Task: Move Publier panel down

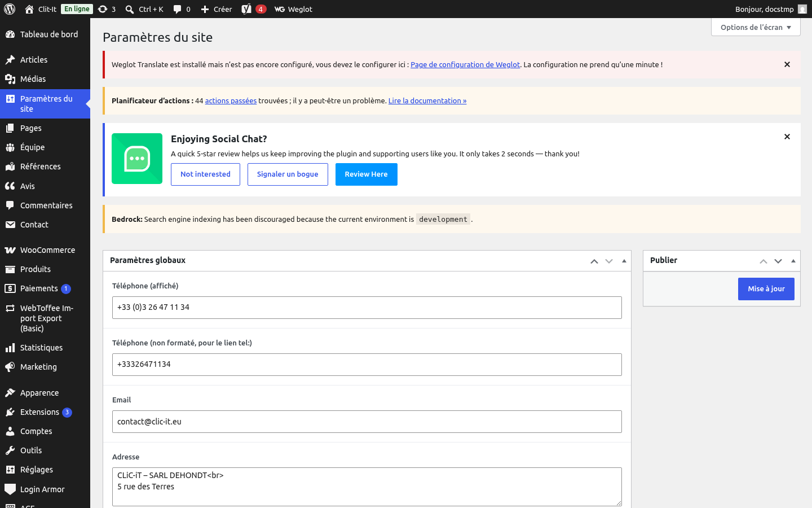Action: pyautogui.click(x=778, y=261)
